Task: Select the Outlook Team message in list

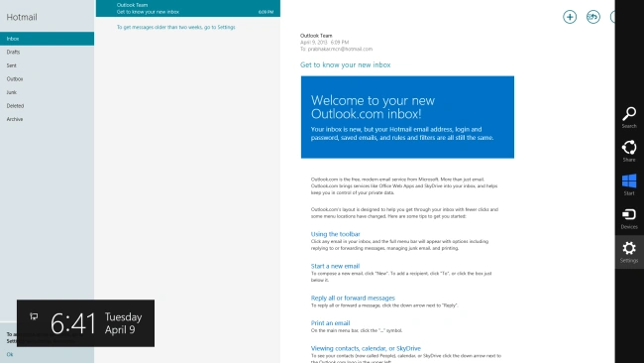Action: point(188,8)
